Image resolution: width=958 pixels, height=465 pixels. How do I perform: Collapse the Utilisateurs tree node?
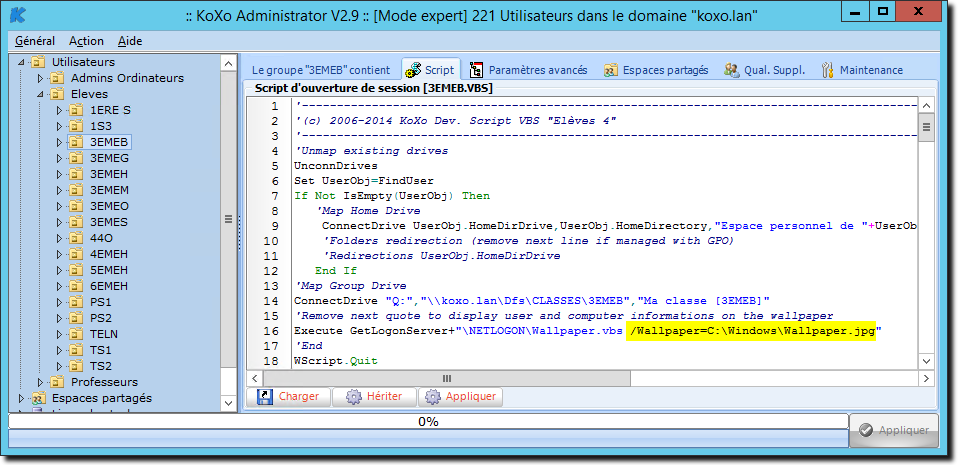click(x=22, y=62)
